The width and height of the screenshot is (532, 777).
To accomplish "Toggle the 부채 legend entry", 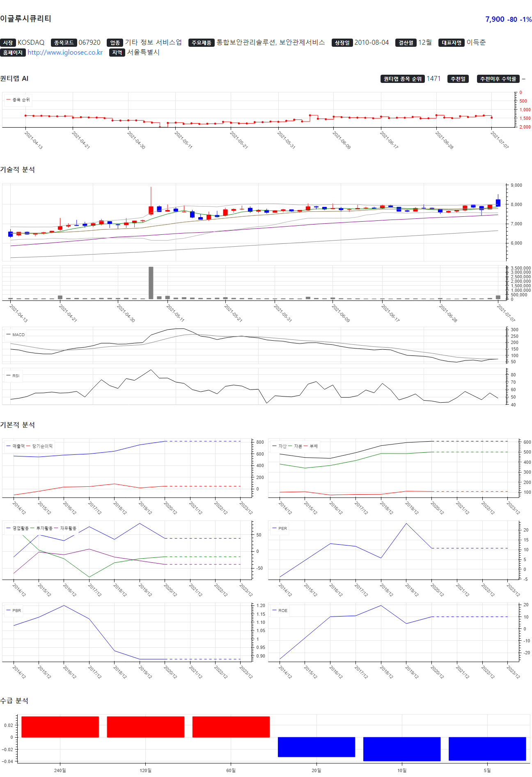I will [311, 446].
